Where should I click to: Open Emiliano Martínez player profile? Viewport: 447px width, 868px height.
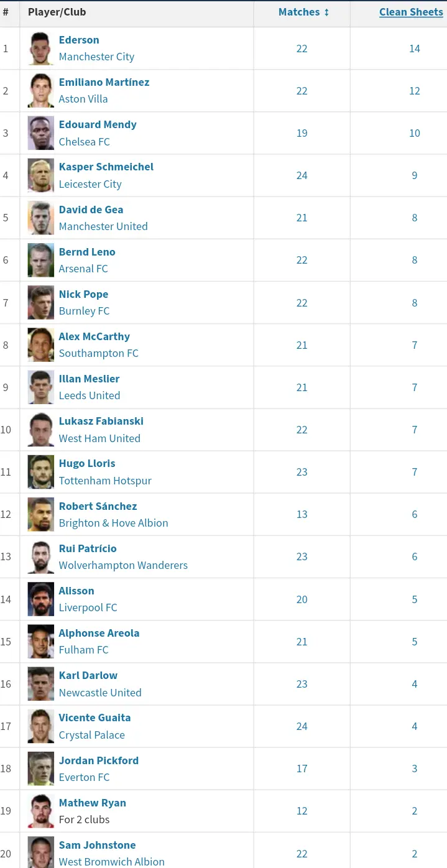click(x=104, y=82)
